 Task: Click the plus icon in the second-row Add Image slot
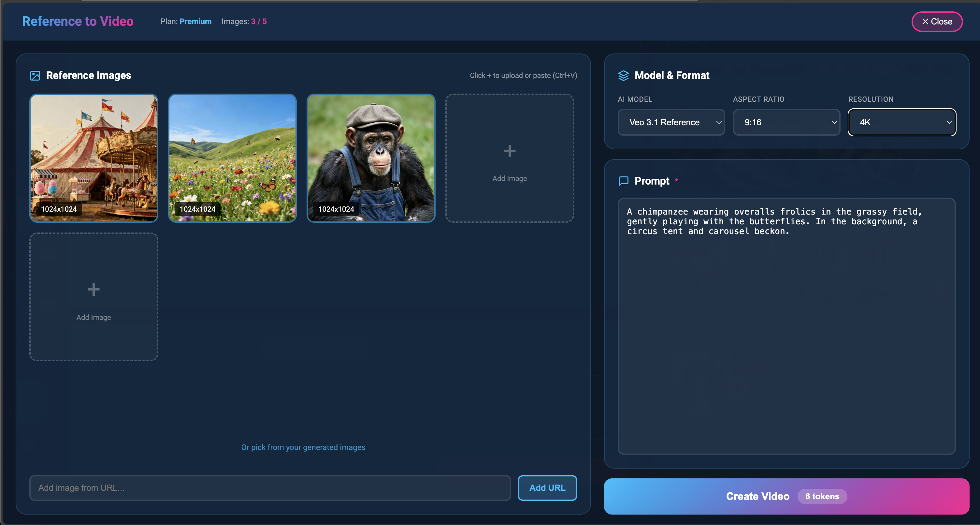93,289
